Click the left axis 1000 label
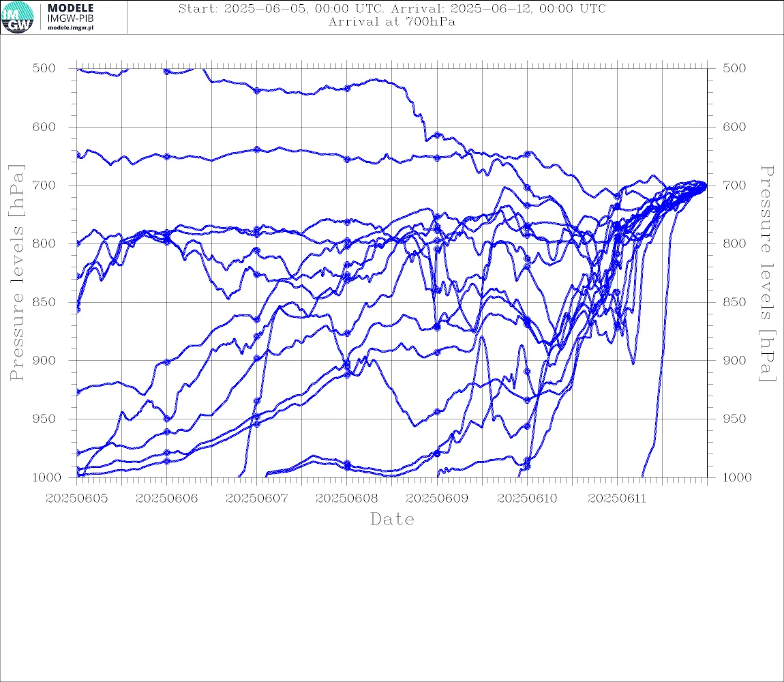 point(47,477)
